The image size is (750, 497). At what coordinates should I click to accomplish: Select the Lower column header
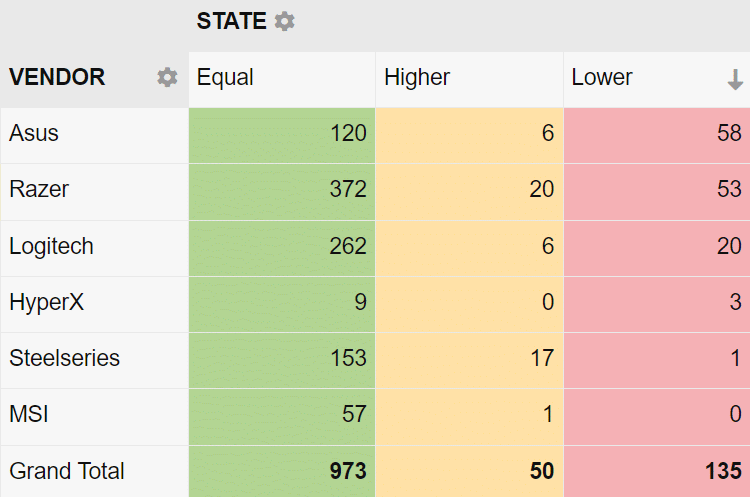[x=602, y=77]
